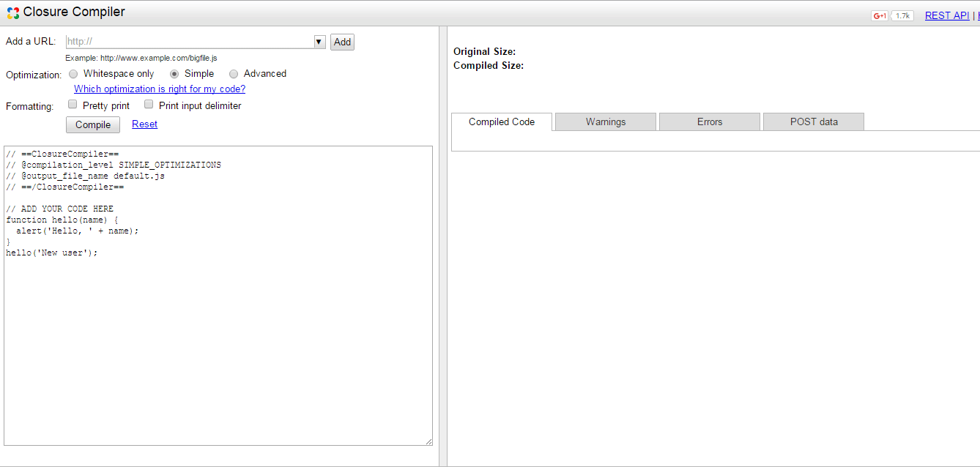Switch to the Compiled Code tab
This screenshot has height=467, width=980.
point(502,122)
